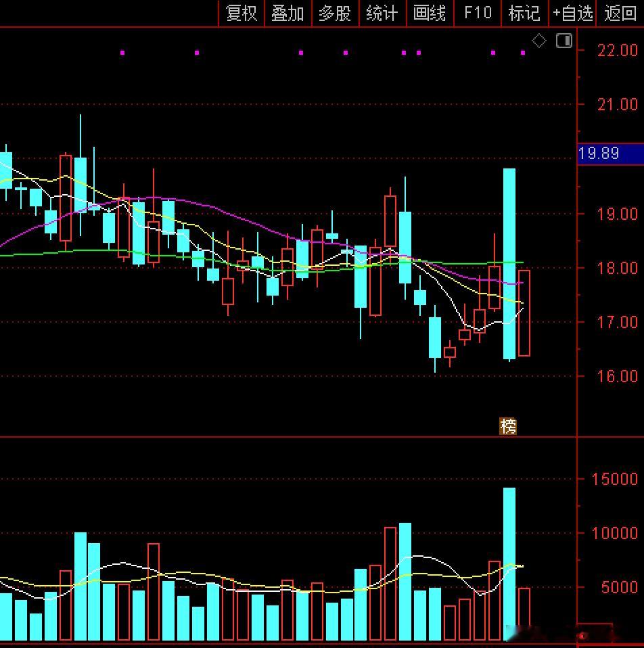Click the 16.00 price axis label
The height and width of the screenshot is (648, 644).
(x=618, y=376)
